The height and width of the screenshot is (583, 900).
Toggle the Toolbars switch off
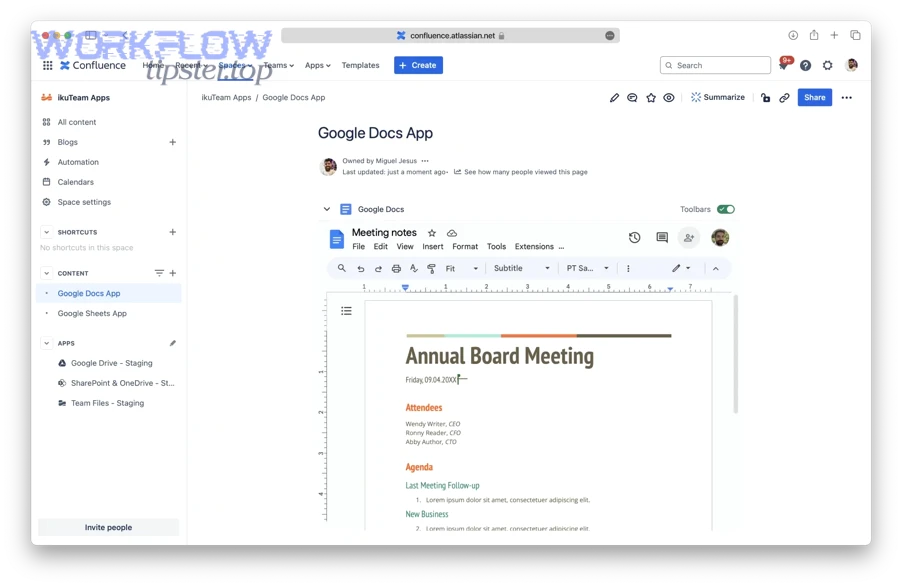click(726, 209)
